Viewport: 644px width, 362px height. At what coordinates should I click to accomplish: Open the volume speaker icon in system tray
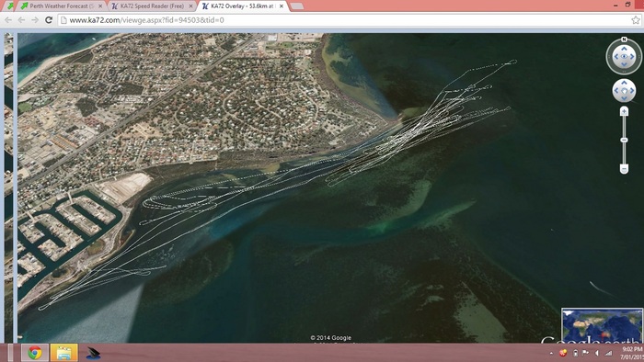[x=596, y=353]
